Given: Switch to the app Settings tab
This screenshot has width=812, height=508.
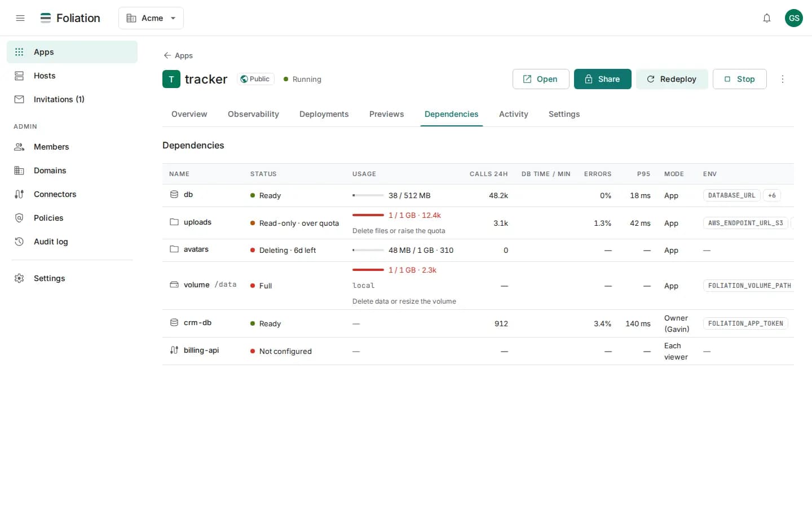Looking at the screenshot, I should tap(564, 114).
